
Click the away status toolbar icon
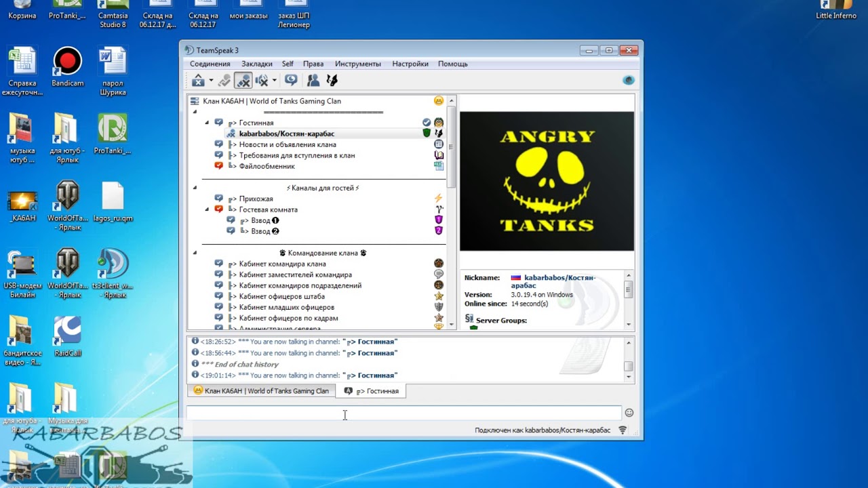tap(291, 81)
